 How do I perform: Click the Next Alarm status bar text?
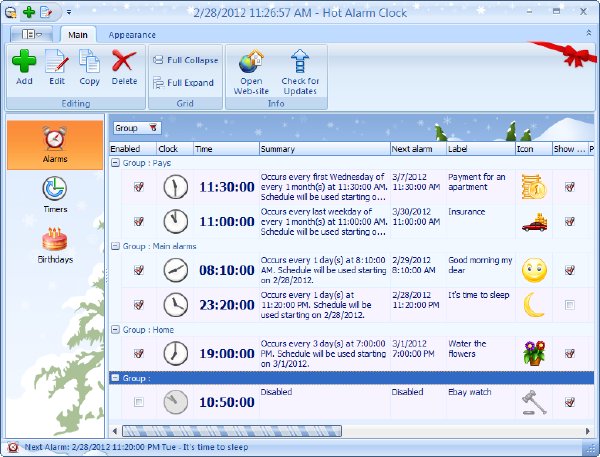coord(136,447)
